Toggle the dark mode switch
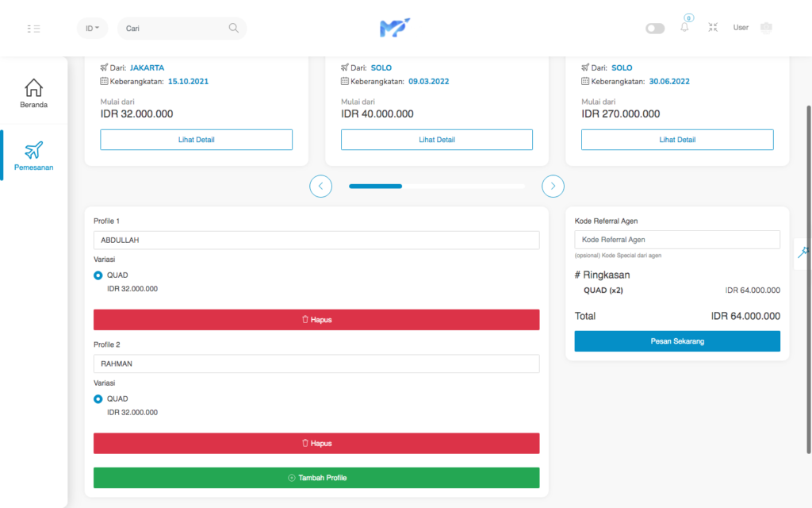Screen dimensions: 812x508 (655, 29)
